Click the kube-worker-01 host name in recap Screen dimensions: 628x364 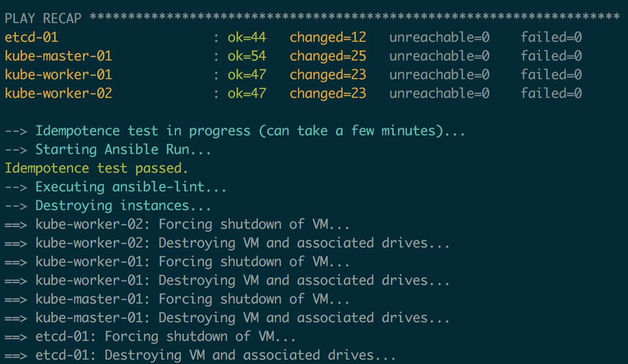[x=58, y=75]
